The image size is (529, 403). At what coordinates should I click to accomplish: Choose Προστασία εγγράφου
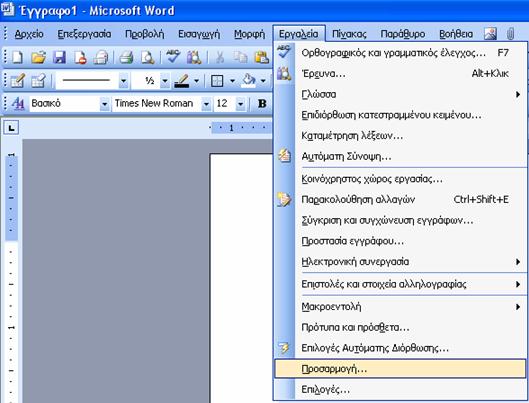tap(400, 241)
